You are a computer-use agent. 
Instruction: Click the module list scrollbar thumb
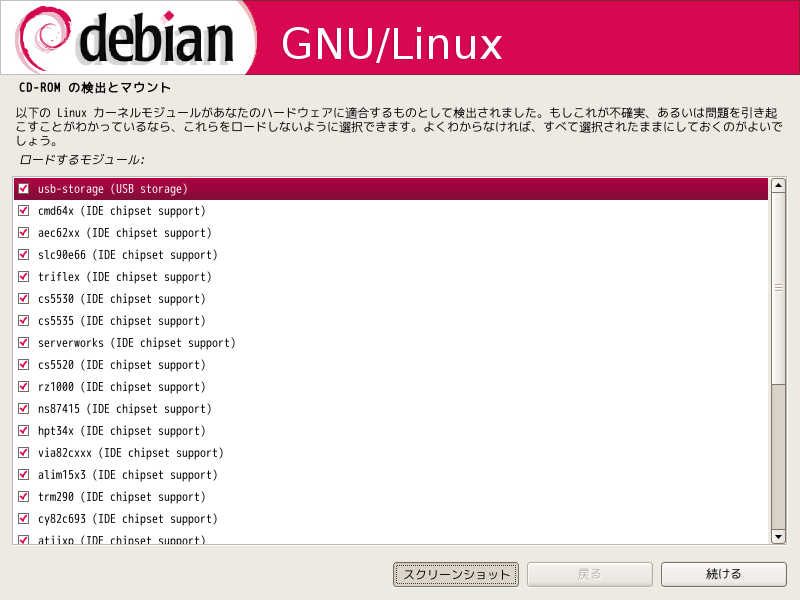tap(778, 288)
